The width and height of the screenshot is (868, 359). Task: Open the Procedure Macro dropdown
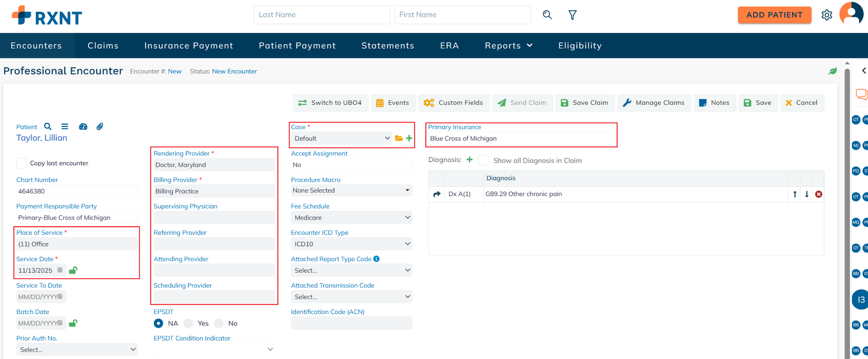pos(351,191)
